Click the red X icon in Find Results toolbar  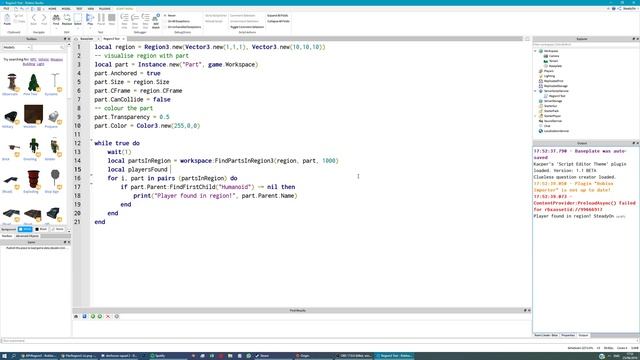point(108,316)
